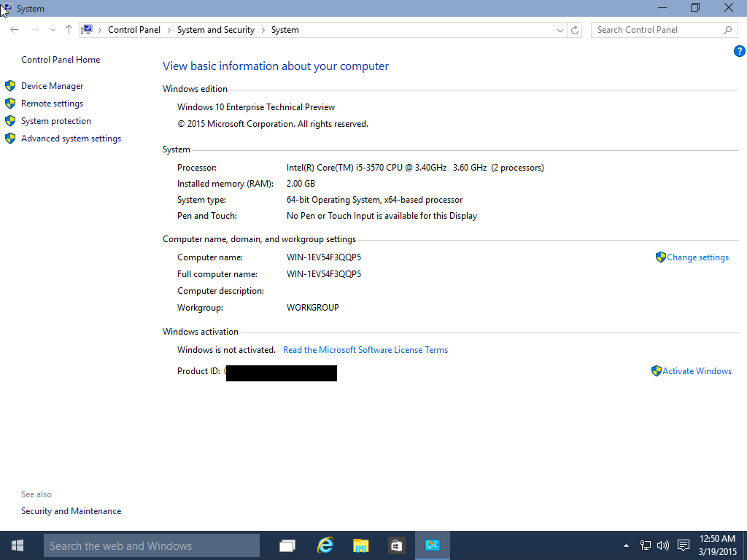Click the Forward navigation arrow
Screen dimensions: 747x560
[35, 29]
